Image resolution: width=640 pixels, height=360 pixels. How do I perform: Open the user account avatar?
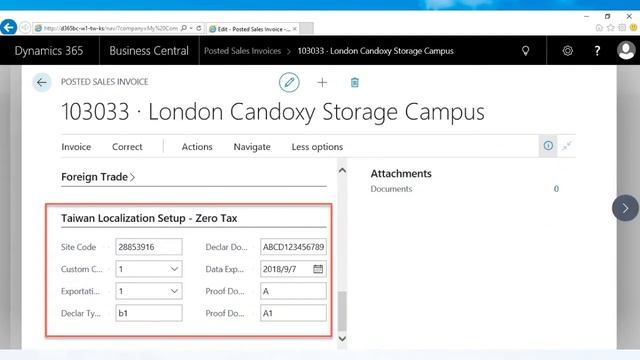[626, 51]
